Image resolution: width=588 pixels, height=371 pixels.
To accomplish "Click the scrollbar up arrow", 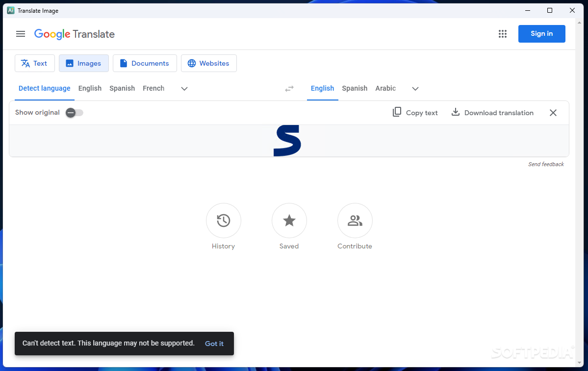I will pos(580,23).
